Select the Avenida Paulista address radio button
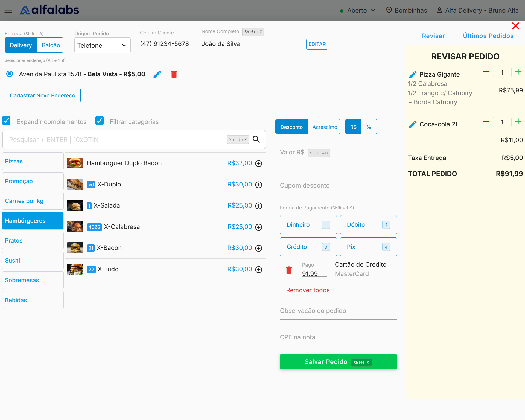 click(x=10, y=74)
